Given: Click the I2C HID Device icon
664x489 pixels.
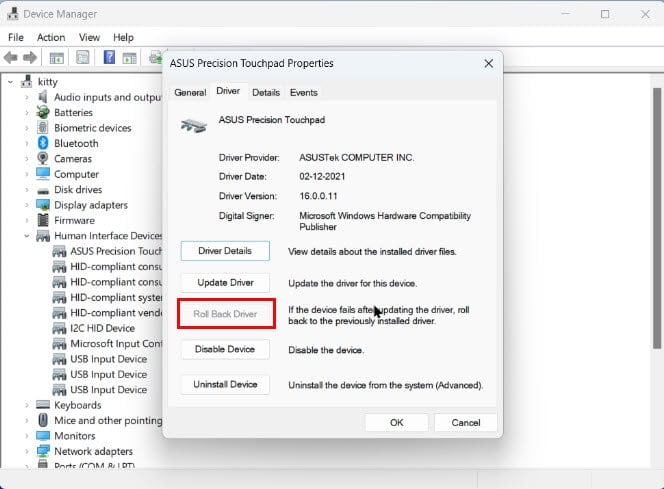Looking at the screenshot, I should pyautogui.click(x=59, y=328).
